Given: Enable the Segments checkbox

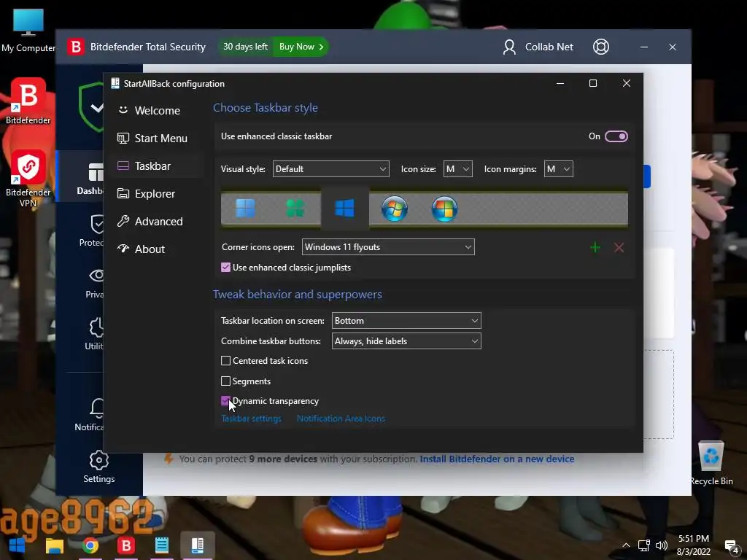Looking at the screenshot, I should 226,381.
